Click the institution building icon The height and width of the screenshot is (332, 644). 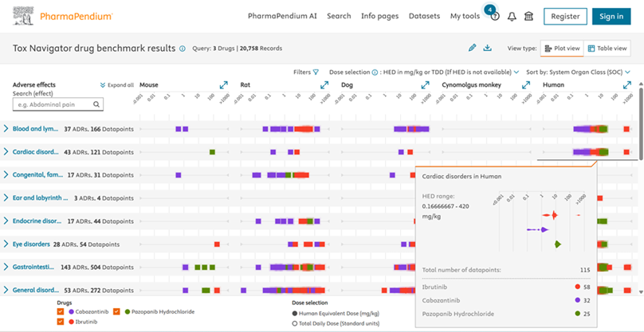(528, 16)
